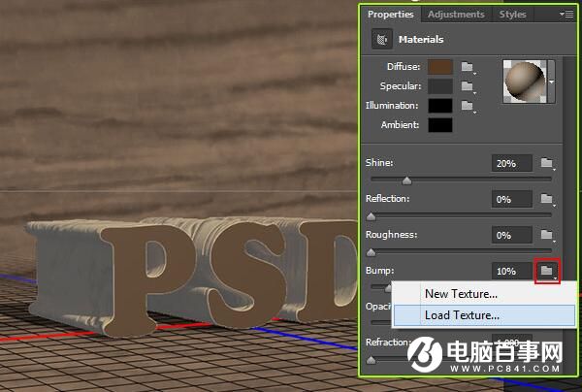This screenshot has width=582, height=392.
Task: Click the Roughness slider handle
Action: coord(372,252)
